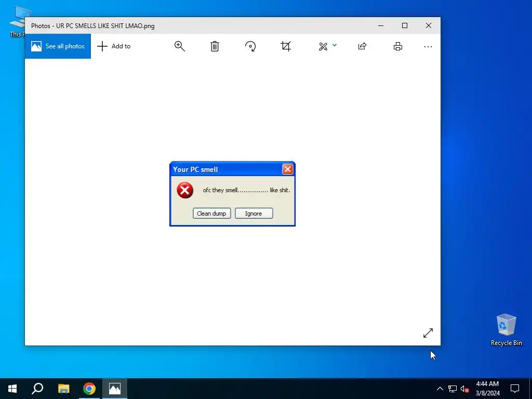The image size is (532, 399).
Task: Open Edit & Create tool icon
Action: tap(323, 46)
